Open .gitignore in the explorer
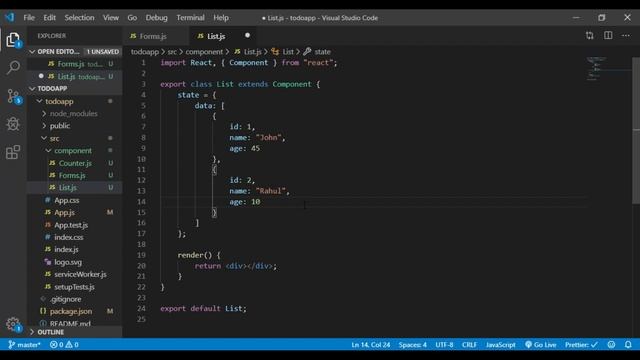 pyautogui.click(x=65, y=299)
